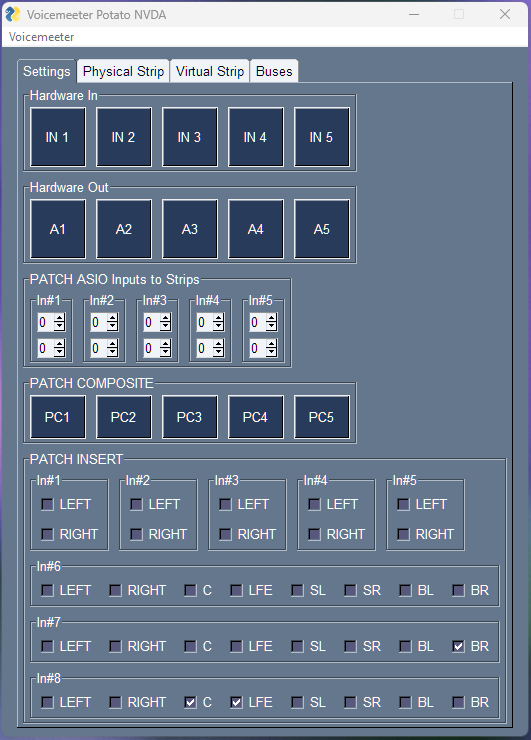Click the IN 2 hardware input button
531x740 pixels.
(x=124, y=137)
